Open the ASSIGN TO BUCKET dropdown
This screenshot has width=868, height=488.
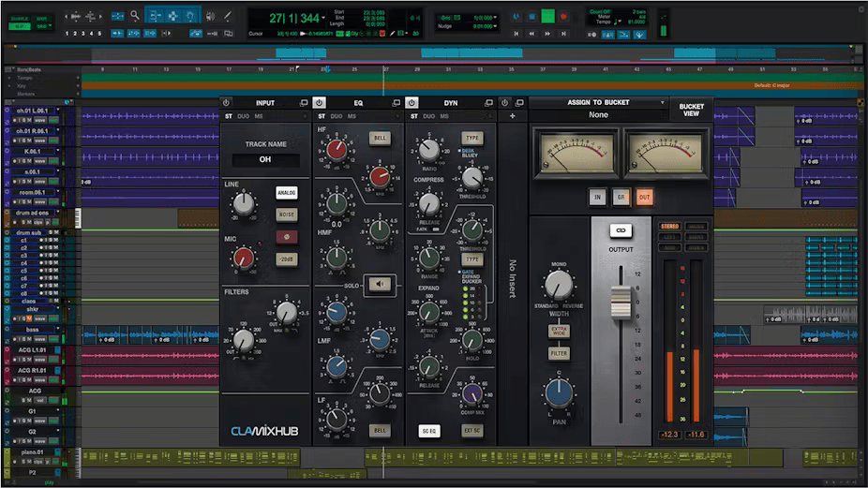point(598,102)
